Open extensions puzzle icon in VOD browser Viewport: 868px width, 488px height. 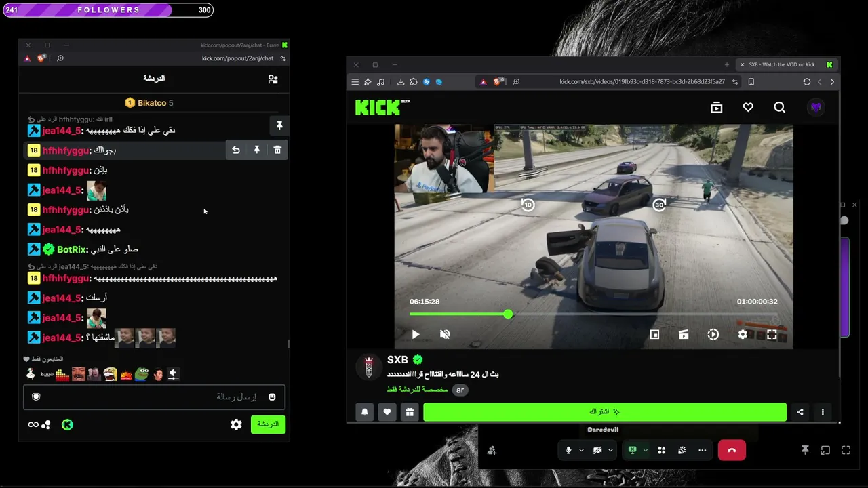pos(414,82)
